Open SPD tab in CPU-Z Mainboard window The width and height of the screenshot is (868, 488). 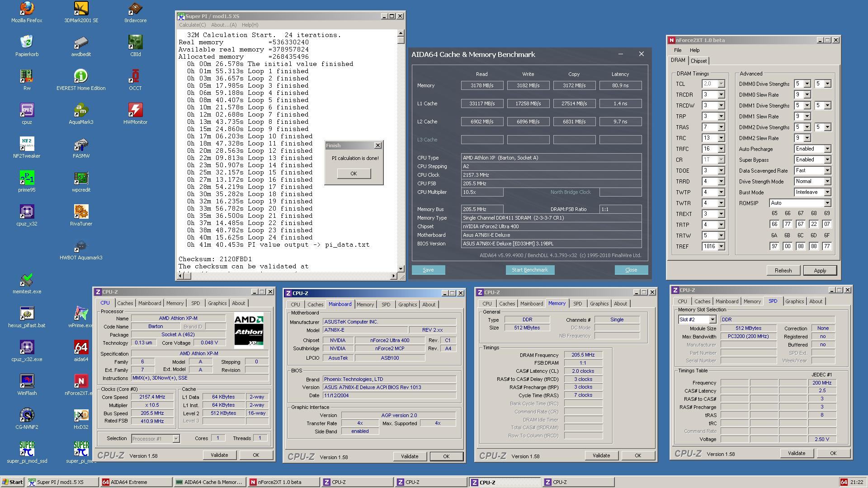[x=386, y=305]
